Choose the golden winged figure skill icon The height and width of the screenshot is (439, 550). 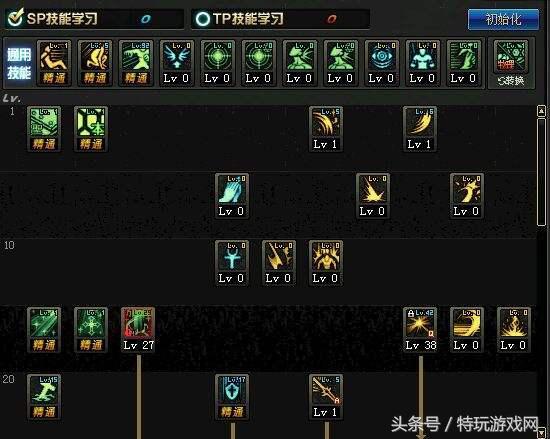click(326, 263)
